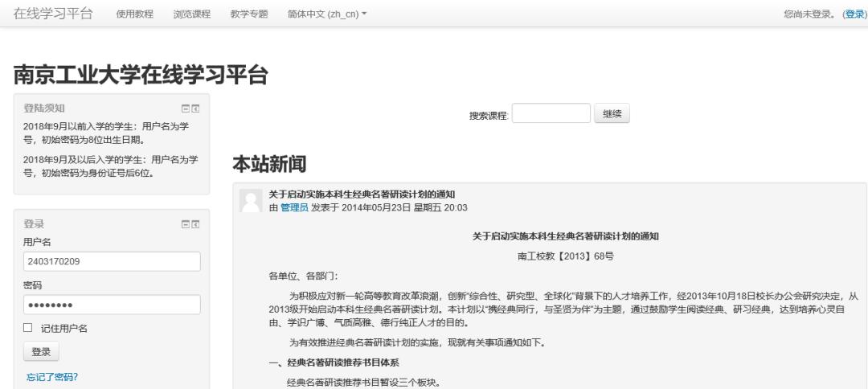Collapse the 登陆须知 block with hide icon
The width and height of the screenshot is (868, 389).
[x=186, y=109]
